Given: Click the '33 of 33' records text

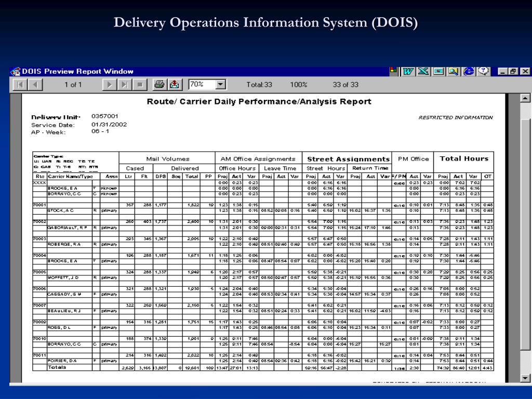Looking at the screenshot, I should tap(345, 85).
